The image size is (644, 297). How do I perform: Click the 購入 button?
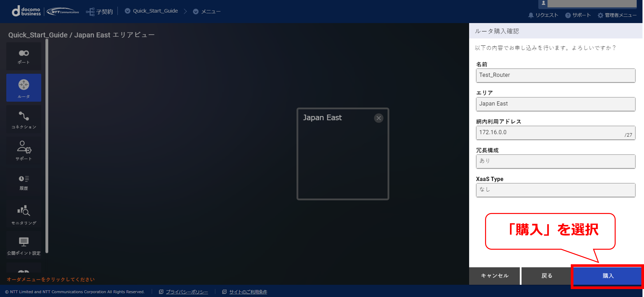pos(607,276)
